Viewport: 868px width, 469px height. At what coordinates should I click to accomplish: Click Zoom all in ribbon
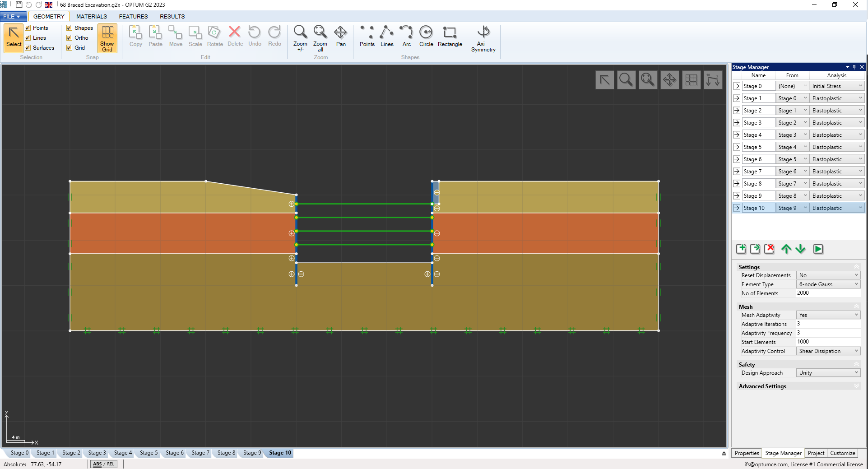(320, 38)
